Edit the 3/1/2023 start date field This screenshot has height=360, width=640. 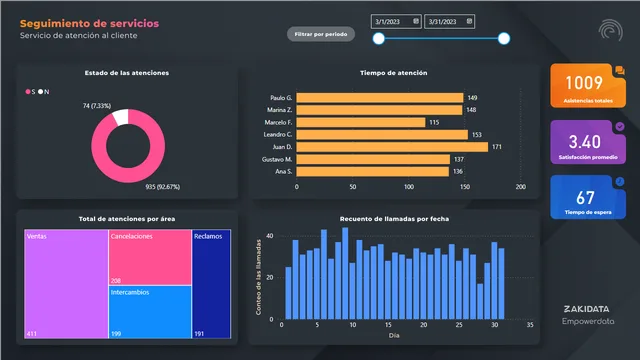pos(396,22)
